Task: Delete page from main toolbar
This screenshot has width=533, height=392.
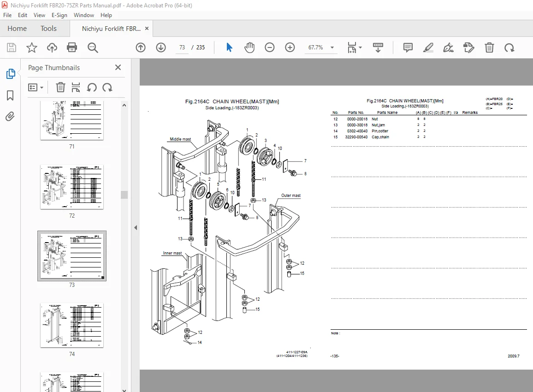Action: click(x=490, y=48)
